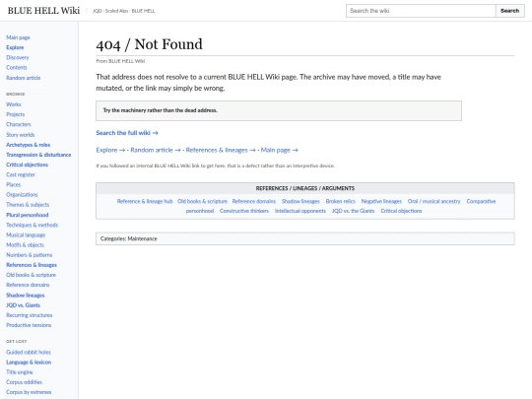The width and height of the screenshot is (532, 399).
Task: Open Random article from the sidebar
Action: coord(23,78)
